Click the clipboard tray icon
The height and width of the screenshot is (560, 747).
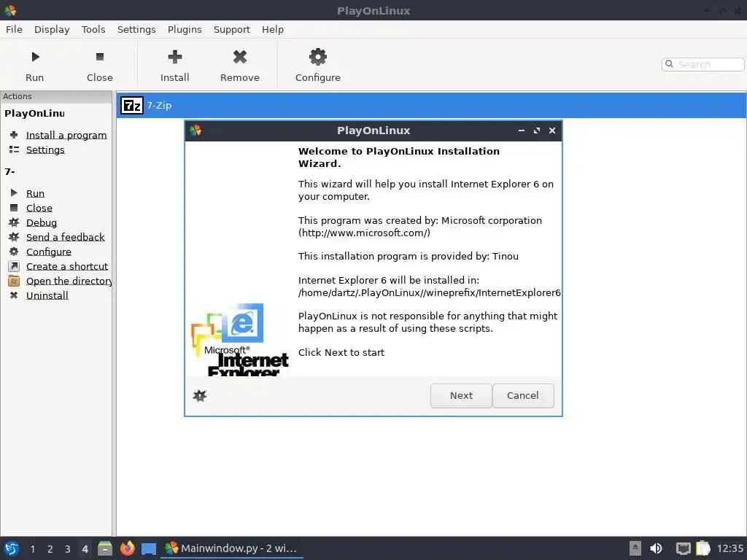pos(703,548)
